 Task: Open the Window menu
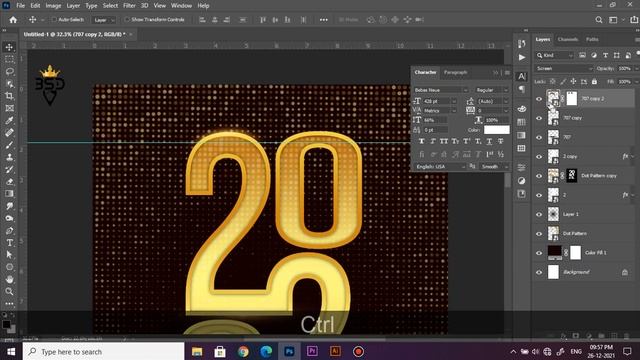(x=181, y=6)
